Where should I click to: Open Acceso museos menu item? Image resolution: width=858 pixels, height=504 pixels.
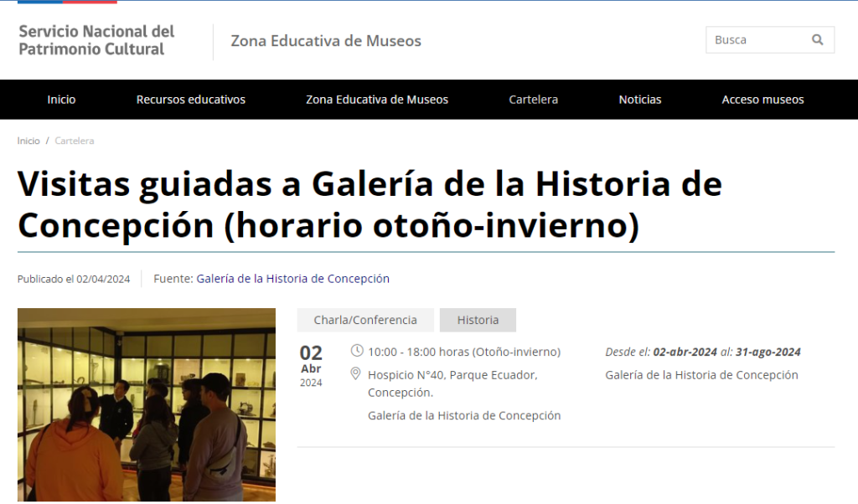tap(762, 100)
